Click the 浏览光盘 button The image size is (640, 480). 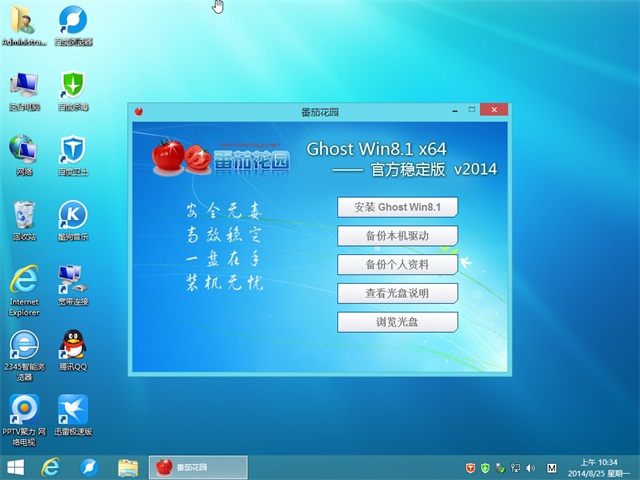point(397,322)
